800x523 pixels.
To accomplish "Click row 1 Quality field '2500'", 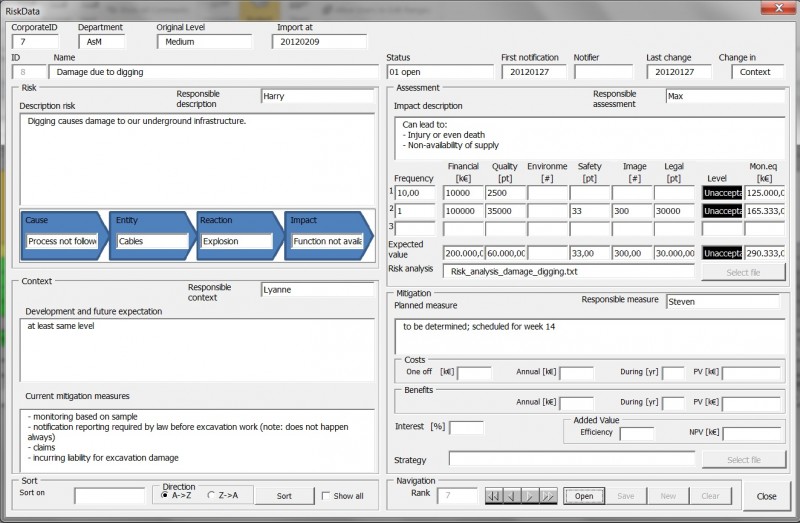I will tap(505, 193).
